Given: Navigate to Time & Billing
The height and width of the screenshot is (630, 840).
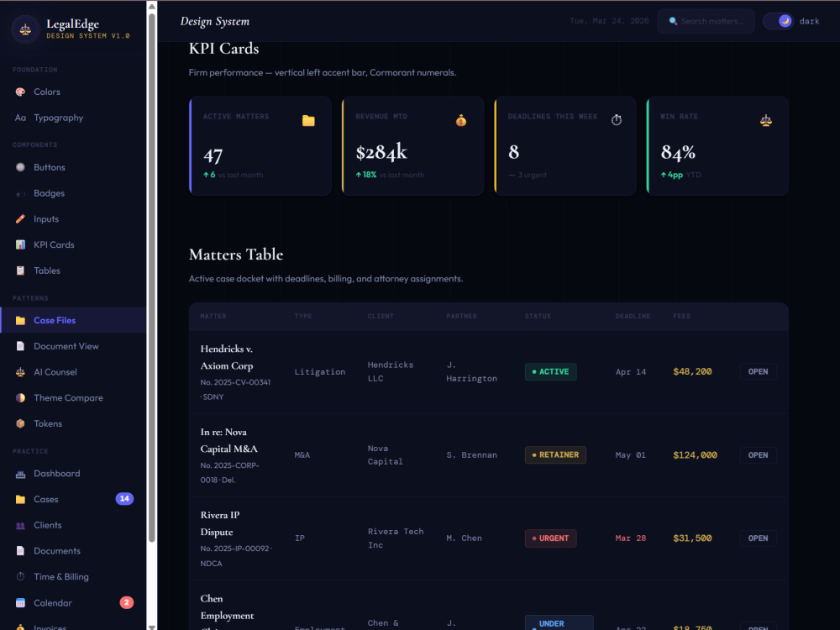Looking at the screenshot, I should 73,577.
